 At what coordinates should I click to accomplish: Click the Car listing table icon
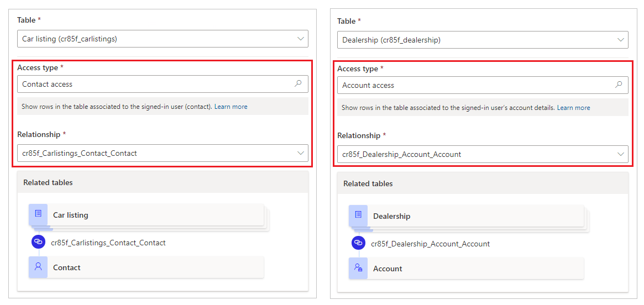point(38,214)
